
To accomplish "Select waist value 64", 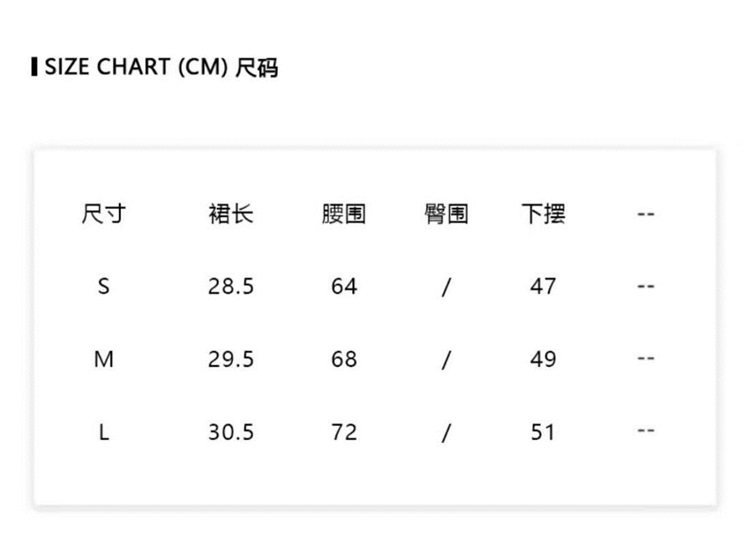I will 344,287.
